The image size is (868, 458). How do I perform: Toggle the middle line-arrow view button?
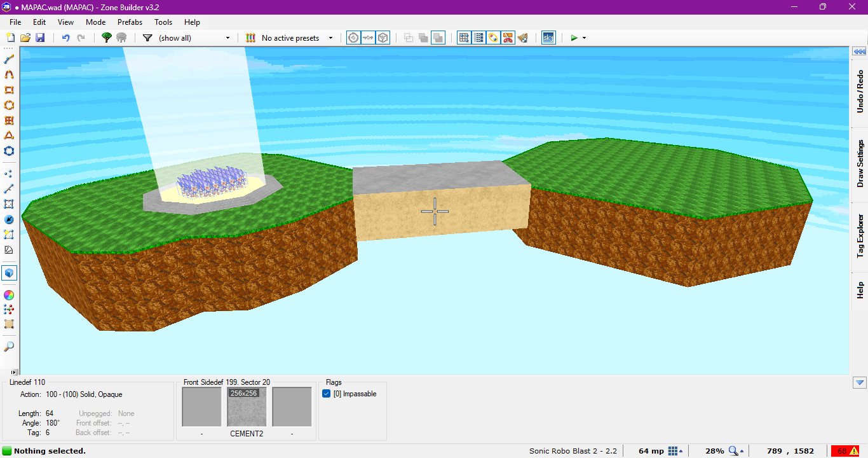point(369,38)
